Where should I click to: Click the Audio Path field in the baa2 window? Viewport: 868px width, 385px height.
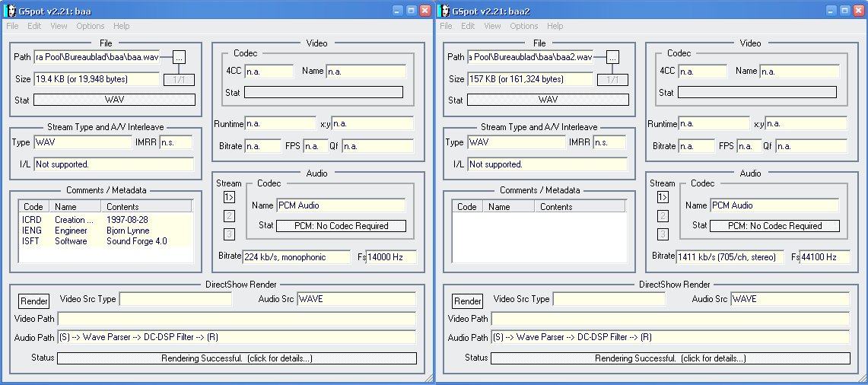[670, 337]
